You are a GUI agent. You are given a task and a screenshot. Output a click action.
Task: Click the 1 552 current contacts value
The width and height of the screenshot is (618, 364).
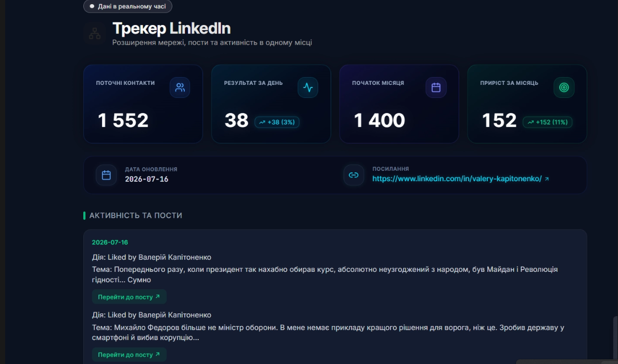[123, 120]
